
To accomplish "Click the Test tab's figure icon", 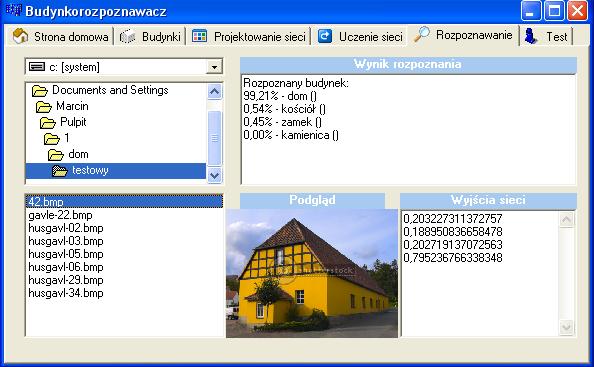I will (531, 36).
